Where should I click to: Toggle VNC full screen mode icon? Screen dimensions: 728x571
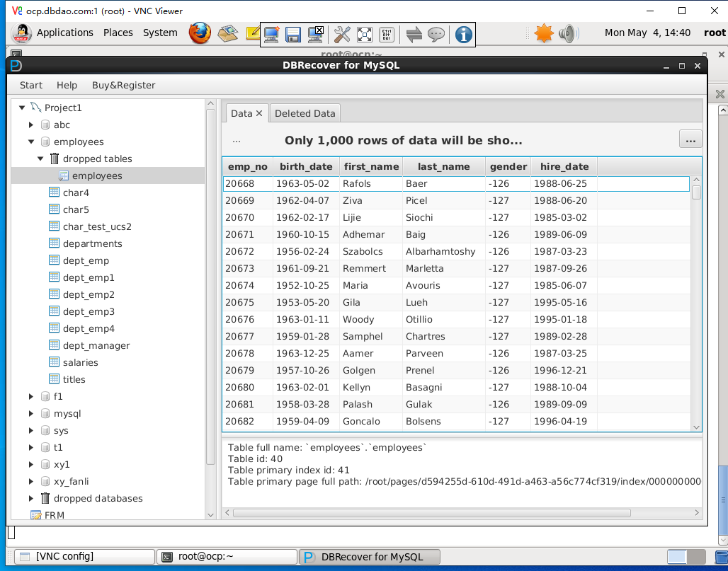(365, 34)
